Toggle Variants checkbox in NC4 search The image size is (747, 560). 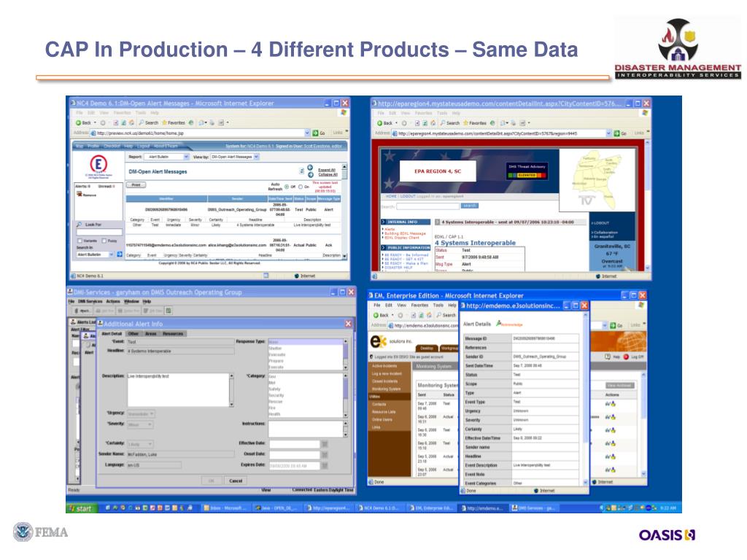click(80, 241)
